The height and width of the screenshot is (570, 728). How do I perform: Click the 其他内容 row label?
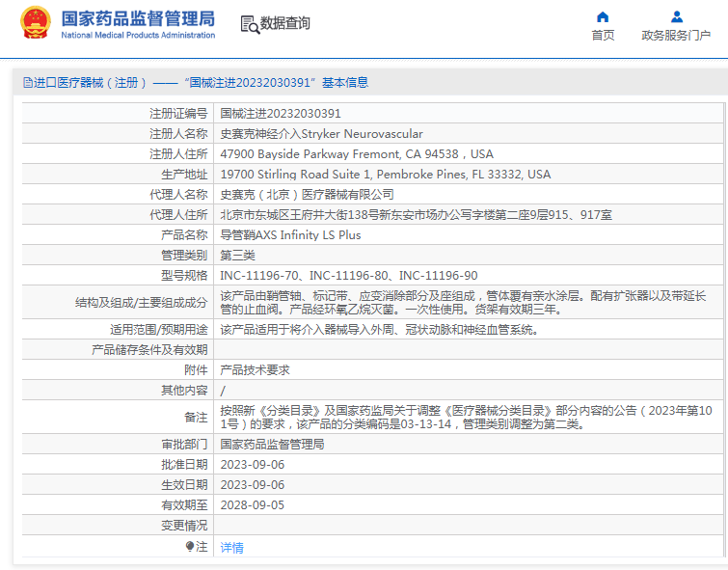(x=184, y=391)
